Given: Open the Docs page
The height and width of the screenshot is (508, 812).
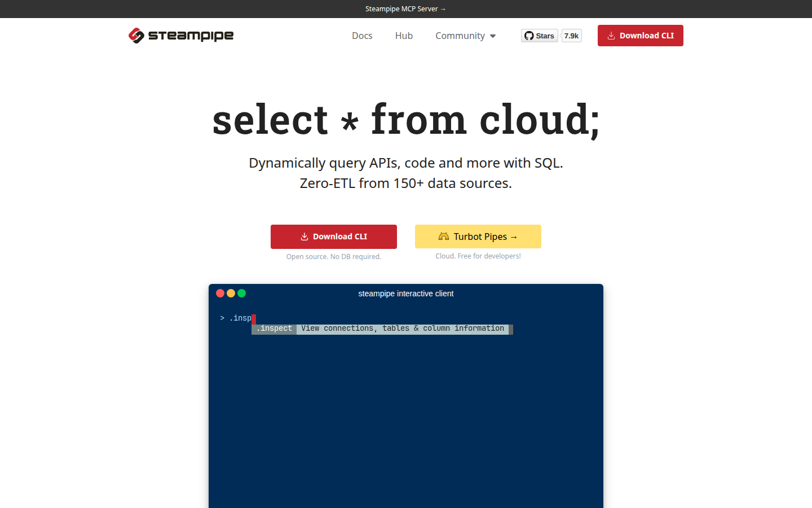Looking at the screenshot, I should pyautogui.click(x=362, y=36).
